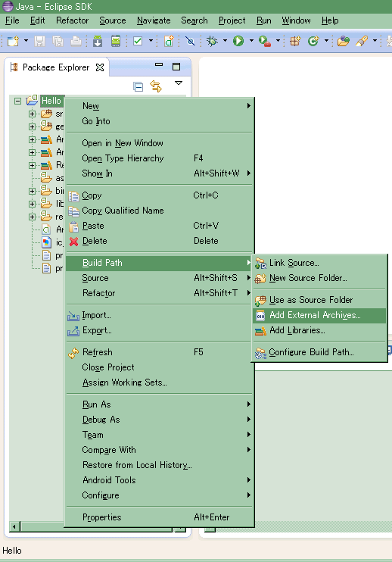Choose New Source Folder... option

tap(319, 278)
